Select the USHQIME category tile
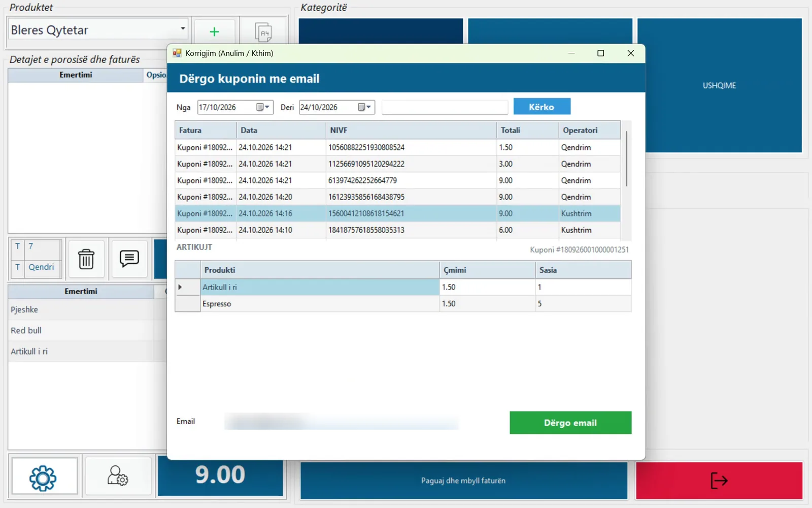812x508 pixels. click(719, 85)
